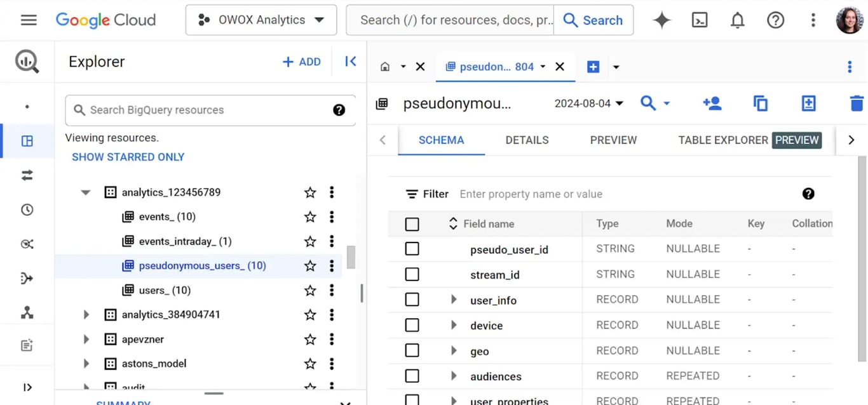Check the device field checkbox

pos(412,325)
